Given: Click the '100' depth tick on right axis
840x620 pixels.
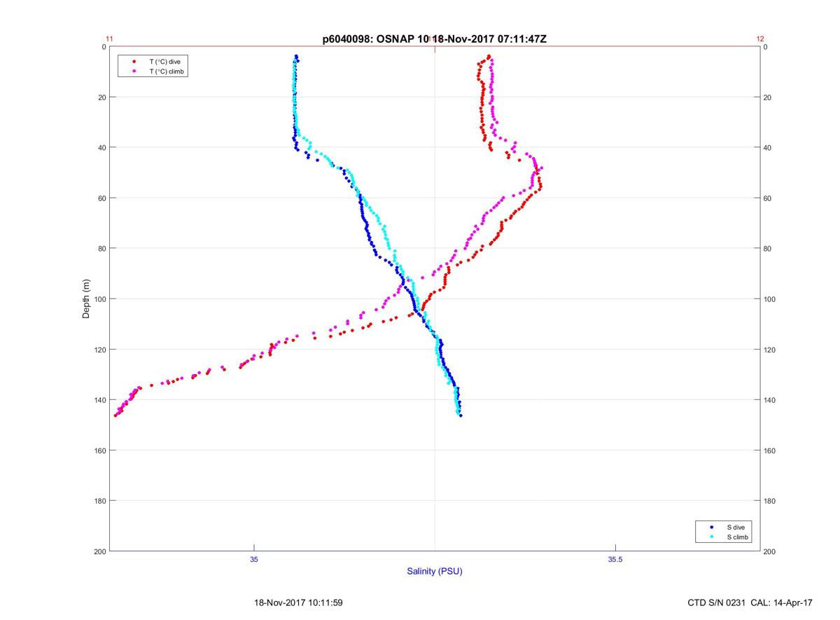Looking at the screenshot, I should pyautogui.click(x=770, y=299).
